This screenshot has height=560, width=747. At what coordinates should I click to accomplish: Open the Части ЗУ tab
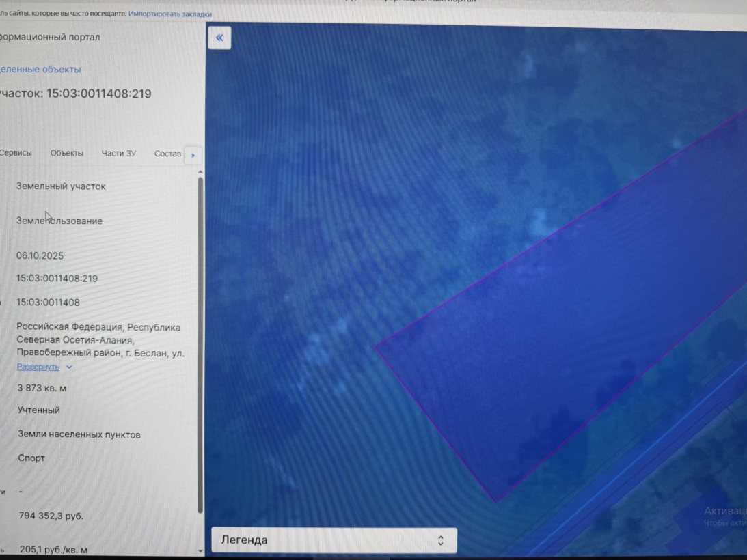pyautogui.click(x=119, y=154)
